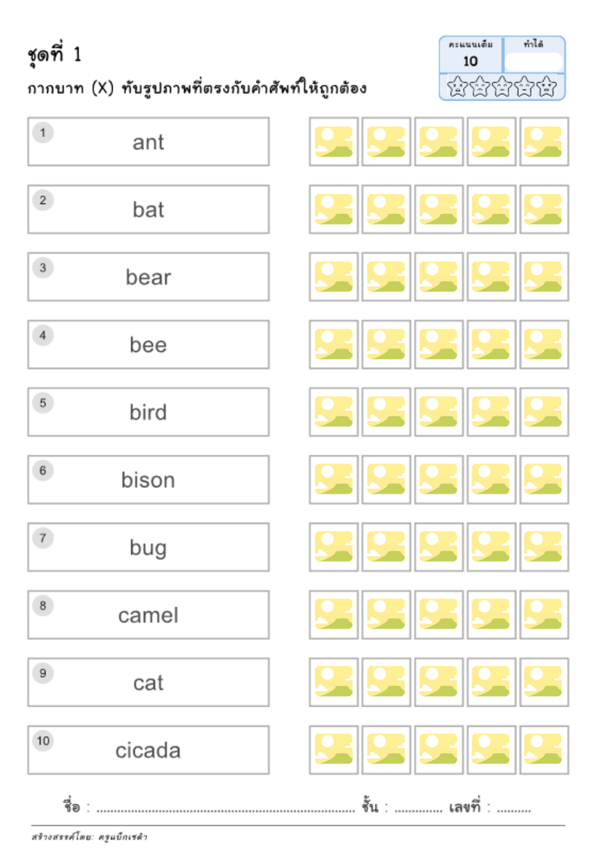Choose the second image placeholder beside bee
Image resolution: width=613 pixels, height=868 pixels.
tap(386, 344)
